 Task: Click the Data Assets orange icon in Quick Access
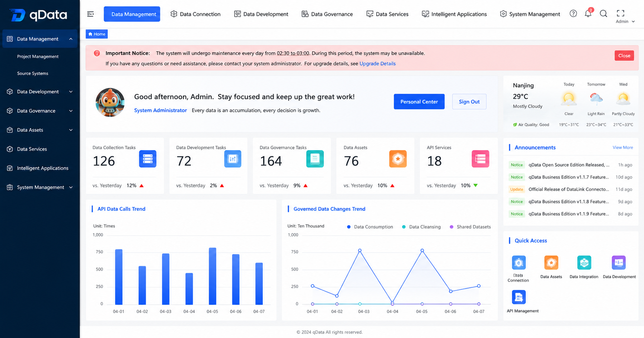pos(551,263)
